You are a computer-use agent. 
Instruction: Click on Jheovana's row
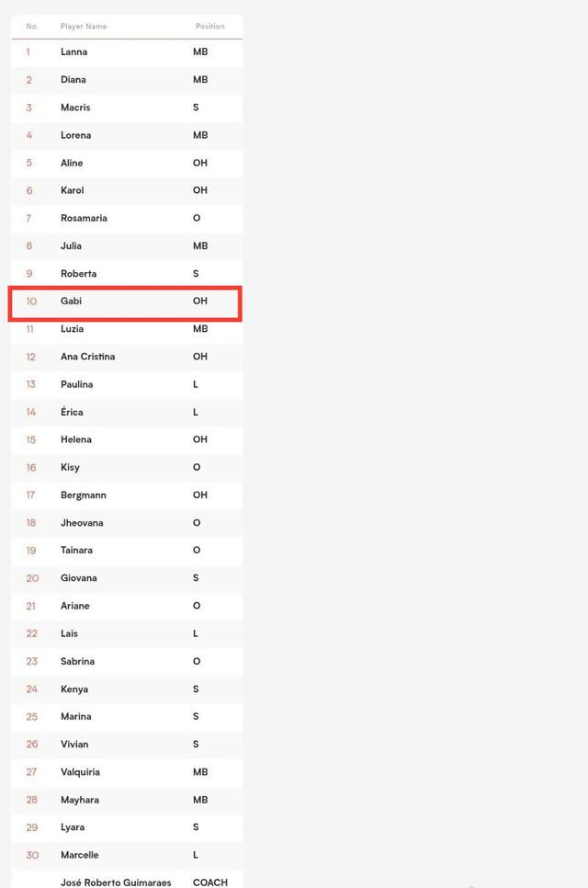127,523
